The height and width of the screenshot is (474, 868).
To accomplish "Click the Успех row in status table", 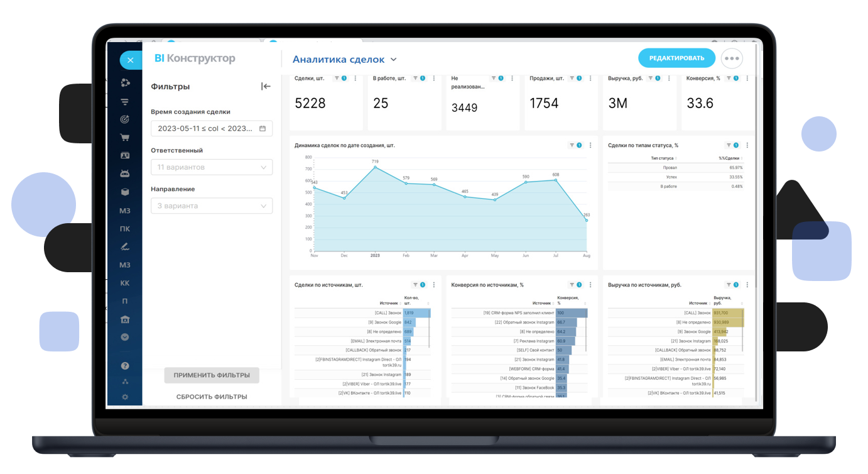I will [676, 177].
